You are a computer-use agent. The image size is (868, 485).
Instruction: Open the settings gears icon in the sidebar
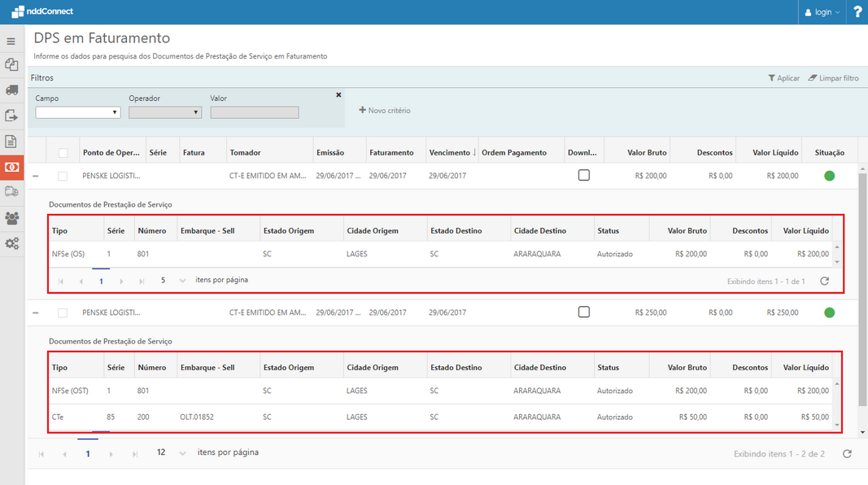11,243
